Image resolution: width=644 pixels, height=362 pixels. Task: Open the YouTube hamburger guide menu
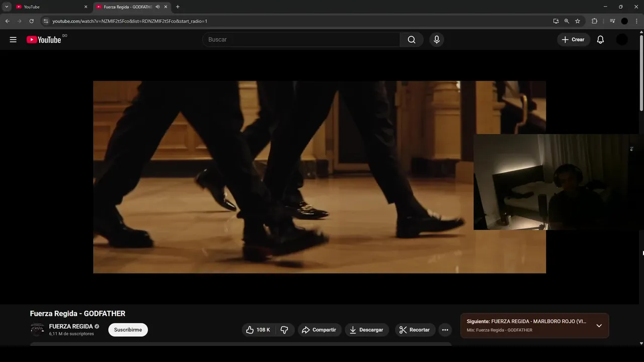coord(13,40)
